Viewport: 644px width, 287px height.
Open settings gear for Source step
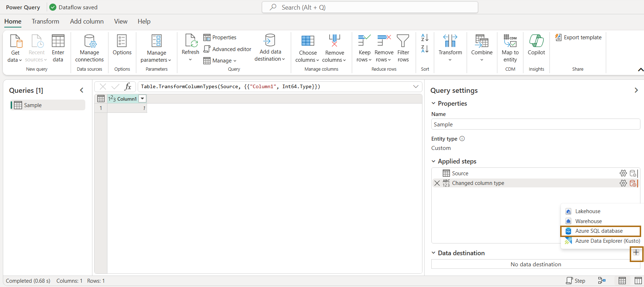pos(623,173)
